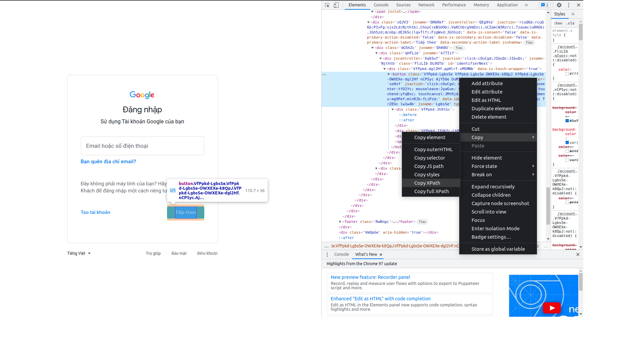Open DevTools settings gear
The height and width of the screenshot is (362, 644).
tap(559, 5)
